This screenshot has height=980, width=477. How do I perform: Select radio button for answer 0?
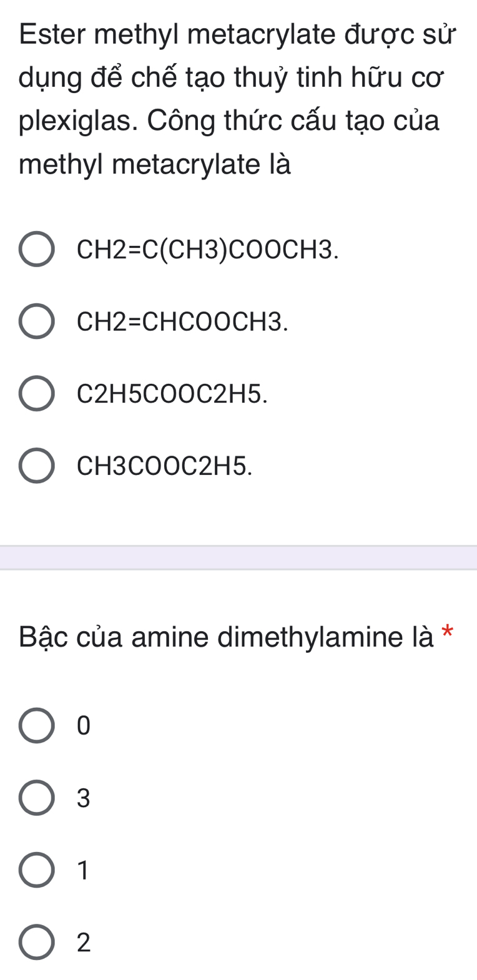click(x=36, y=725)
